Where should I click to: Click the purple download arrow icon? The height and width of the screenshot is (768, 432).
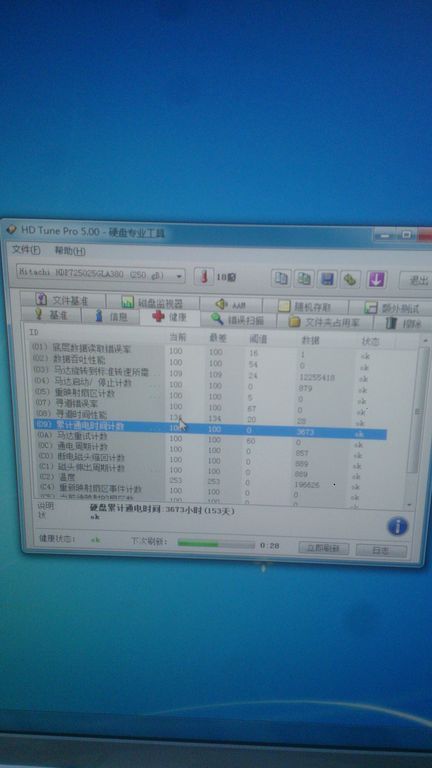click(376, 280)
